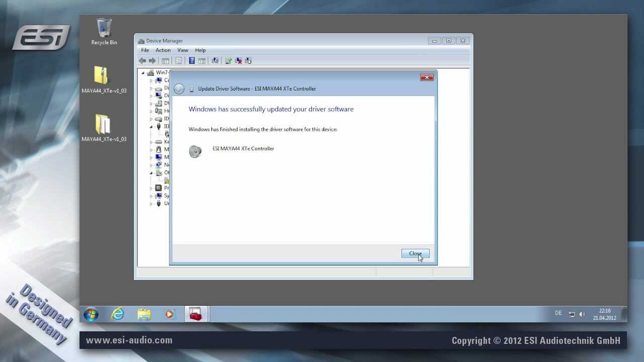Select the Recycle Bin desktop icon

(104, 31)
